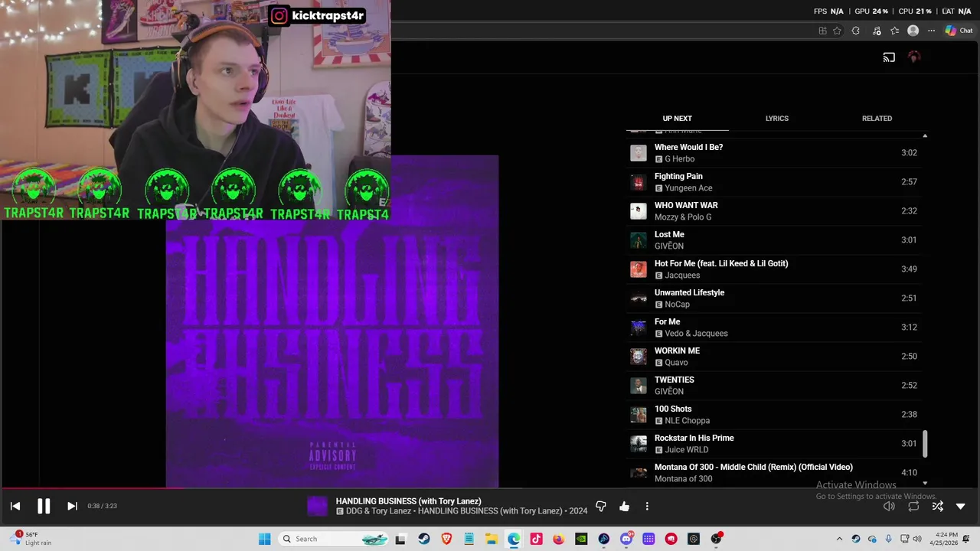
Task: Toggle shuffle in the player bar
Action: tap(937, 506)
